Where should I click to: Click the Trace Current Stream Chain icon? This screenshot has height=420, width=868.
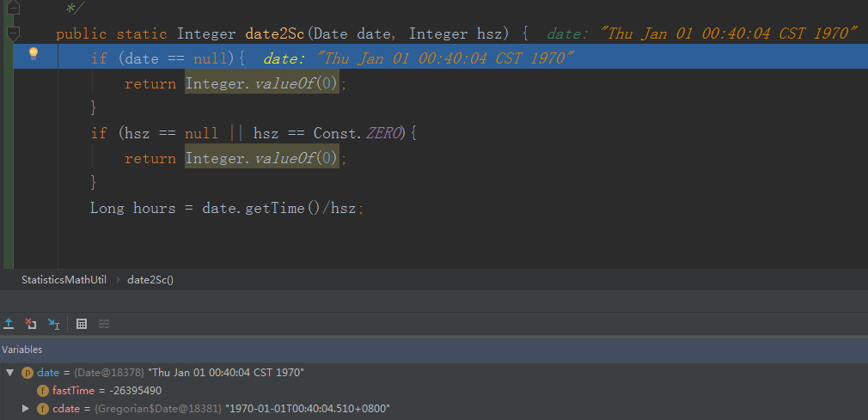[x=104, y=324]
